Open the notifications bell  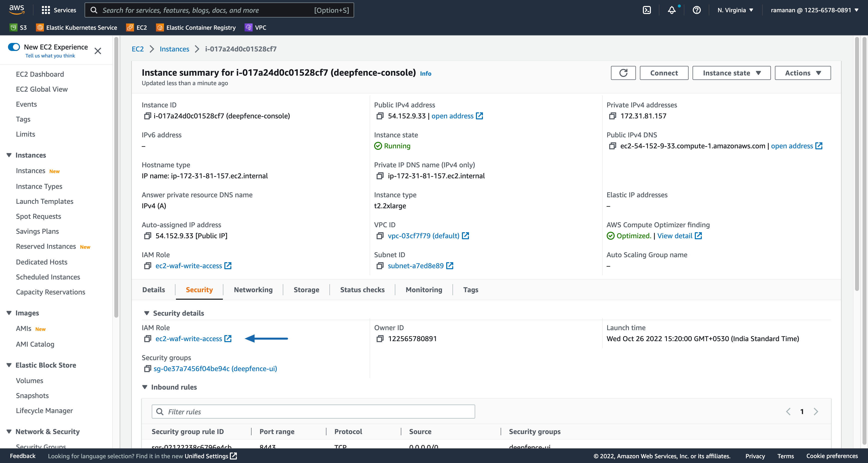672,10
